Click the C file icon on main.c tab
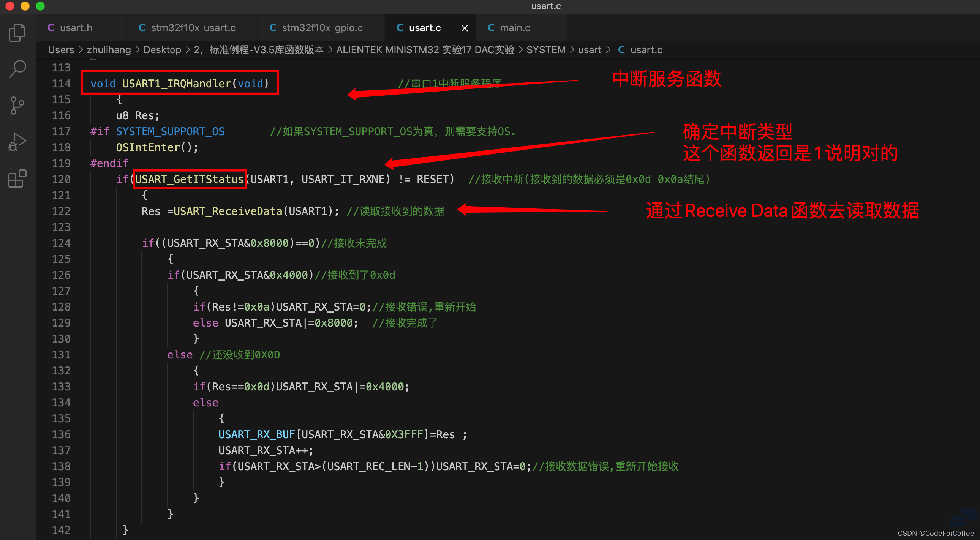This screenshot has height=540, width=980. click(491, 28)
